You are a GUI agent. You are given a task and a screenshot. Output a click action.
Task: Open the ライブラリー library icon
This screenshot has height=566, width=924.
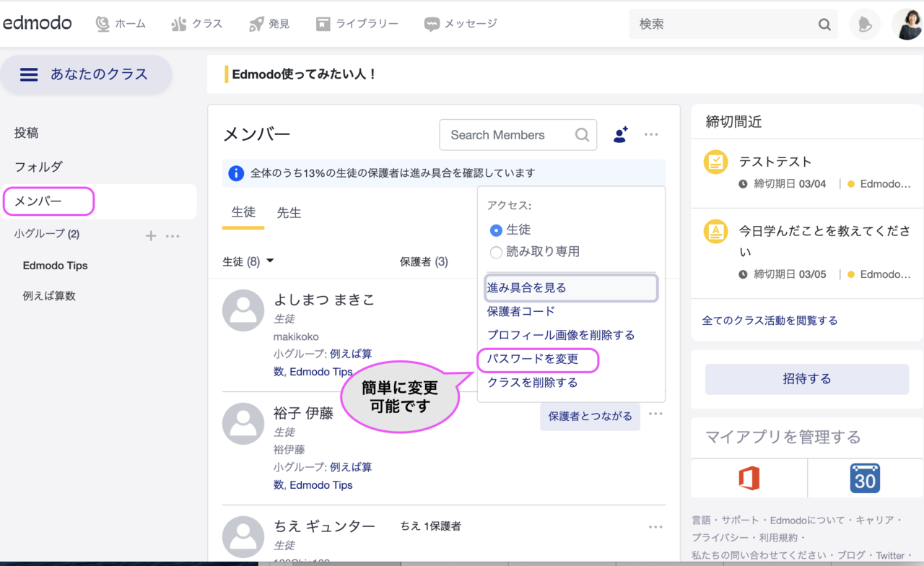point(323,24)
